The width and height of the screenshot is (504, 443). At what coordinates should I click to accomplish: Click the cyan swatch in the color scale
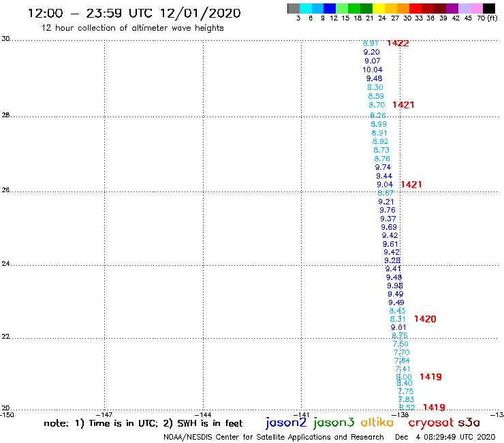(306, 8)
